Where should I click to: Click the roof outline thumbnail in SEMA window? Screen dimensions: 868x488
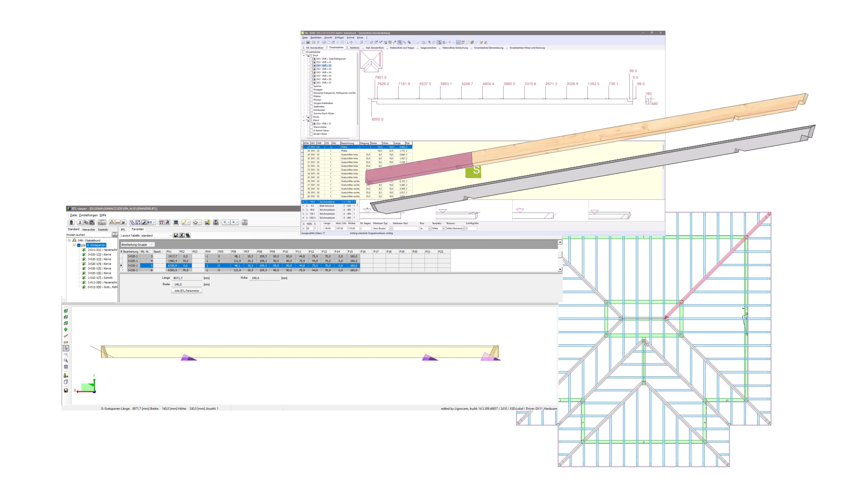tap(371, 61)
